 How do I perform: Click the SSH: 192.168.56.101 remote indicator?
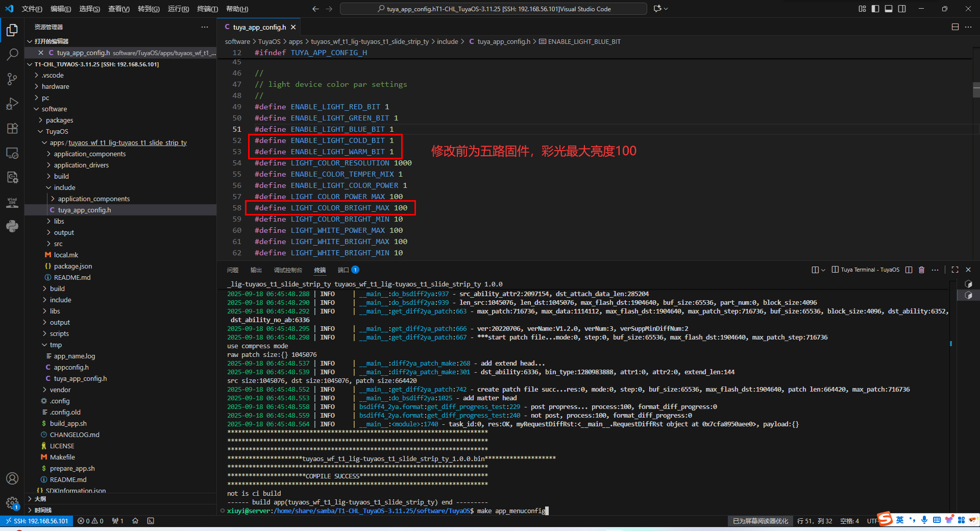[36, 521]
